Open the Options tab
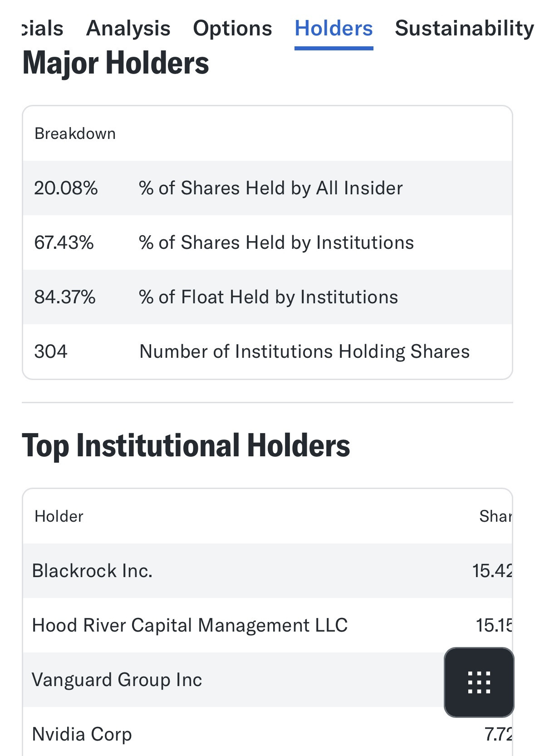Viewport: 535px width, 756px height. point(232,28)
